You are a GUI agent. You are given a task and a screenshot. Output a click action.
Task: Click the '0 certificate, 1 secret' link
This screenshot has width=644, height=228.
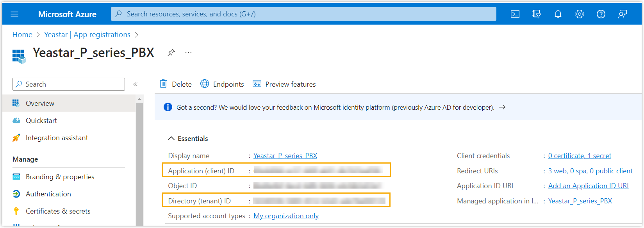point(580,156)
